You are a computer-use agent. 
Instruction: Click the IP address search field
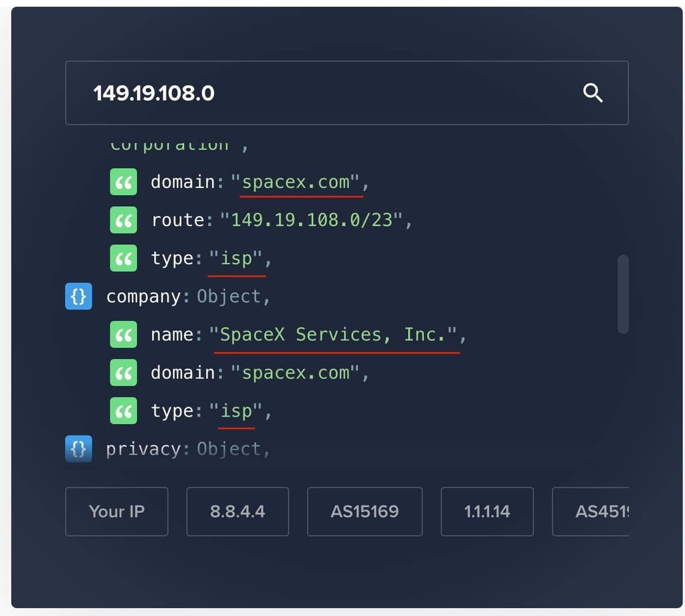coord(321,93)
